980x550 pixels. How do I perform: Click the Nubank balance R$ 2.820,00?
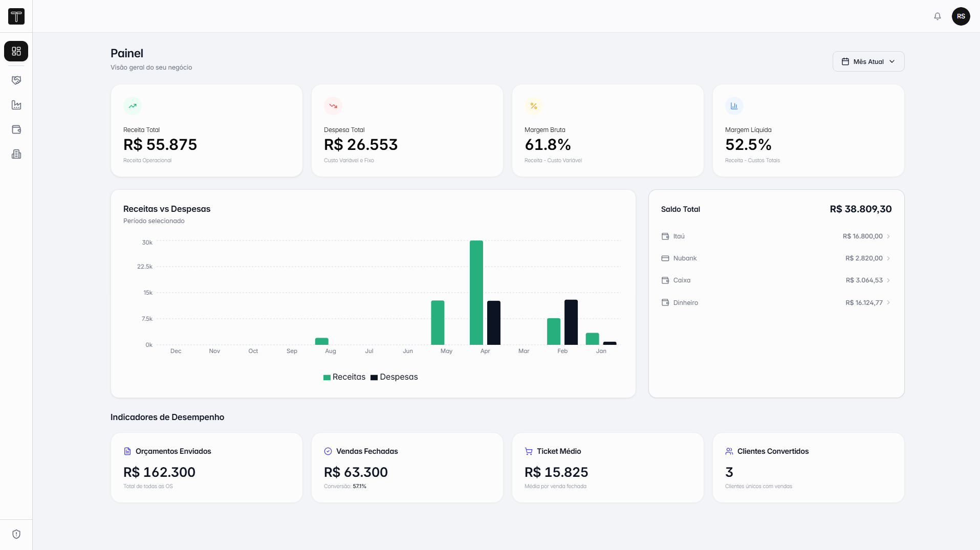(864, 258)
